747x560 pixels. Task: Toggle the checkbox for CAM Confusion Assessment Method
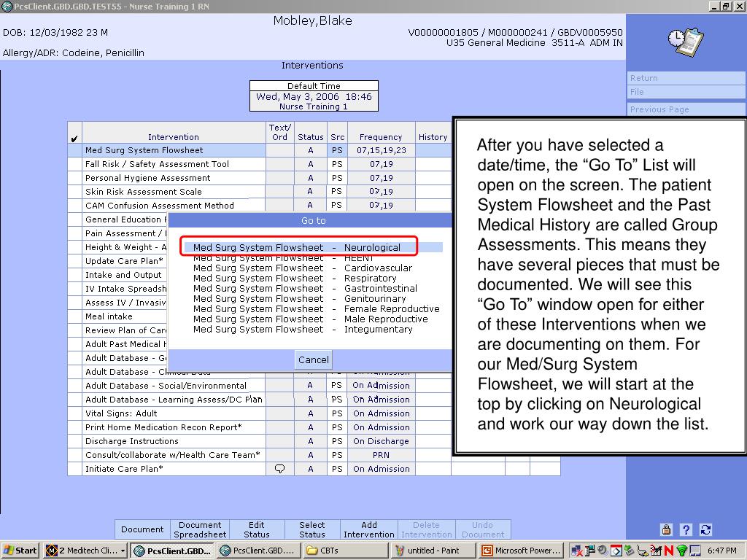(75, 206)
